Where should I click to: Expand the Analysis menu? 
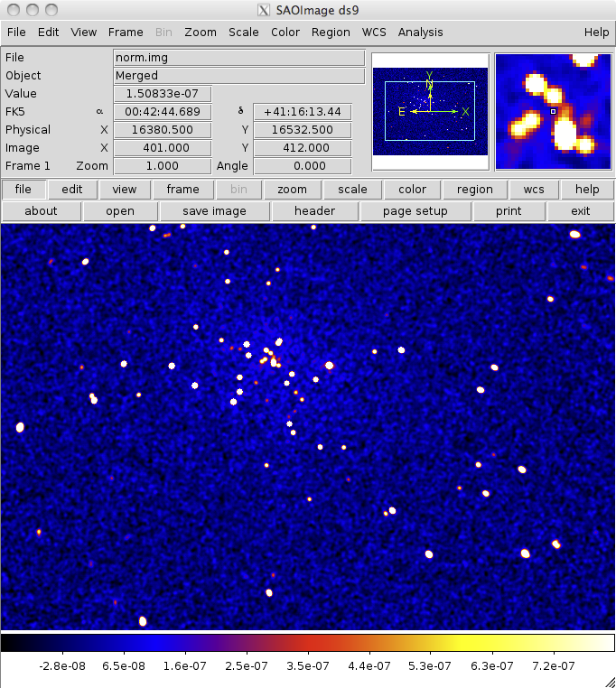click(x=420, y=32)
